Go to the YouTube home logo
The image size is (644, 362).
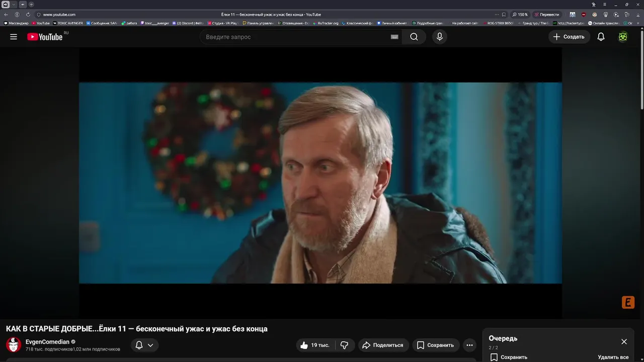coord(45,37)
